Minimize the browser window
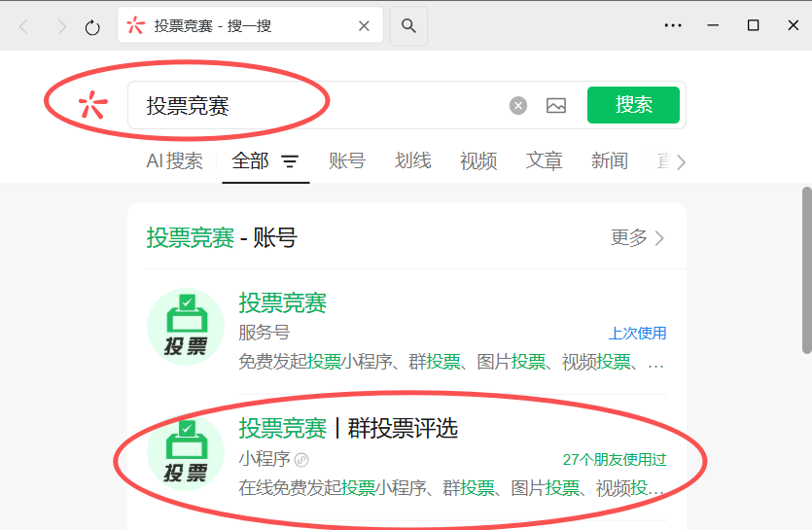Screen dimensions: 812x530 (x=713, y=25)
